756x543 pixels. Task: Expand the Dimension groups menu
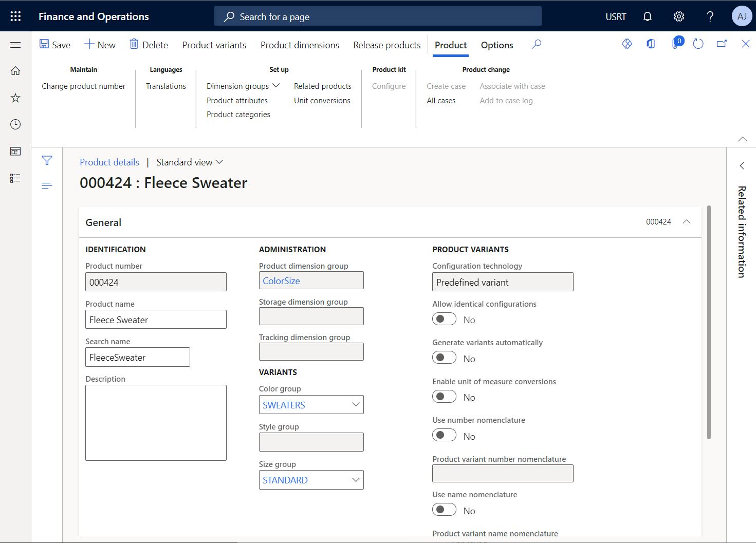(243, 86)
